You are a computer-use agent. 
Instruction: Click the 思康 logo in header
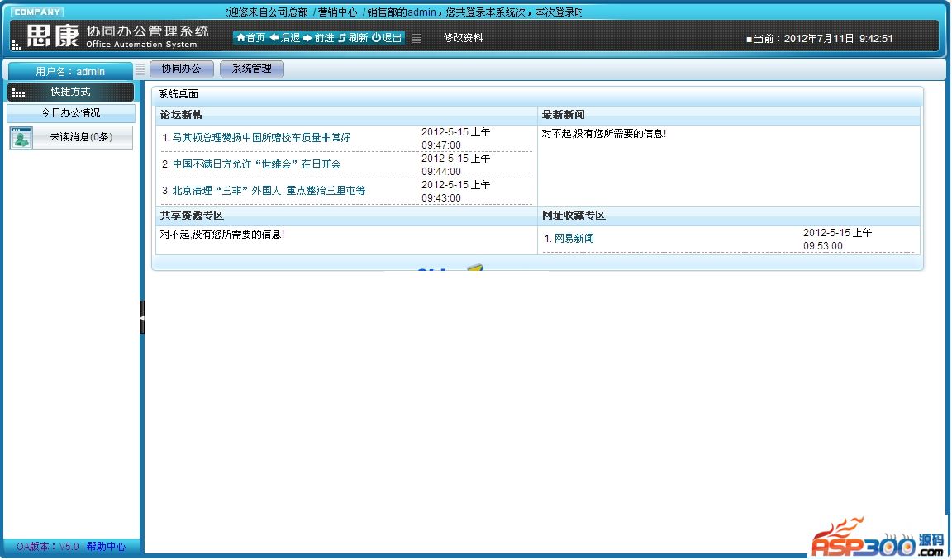point(54,36)
